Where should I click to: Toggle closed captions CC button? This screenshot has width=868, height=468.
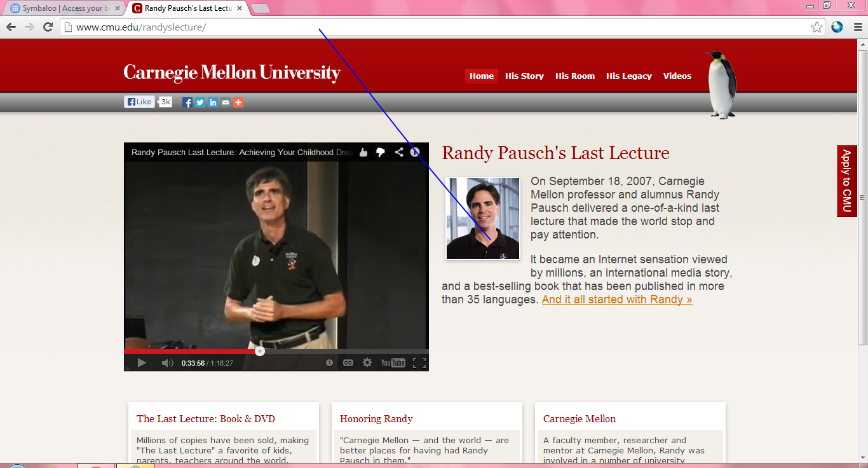tap(348, 362)
